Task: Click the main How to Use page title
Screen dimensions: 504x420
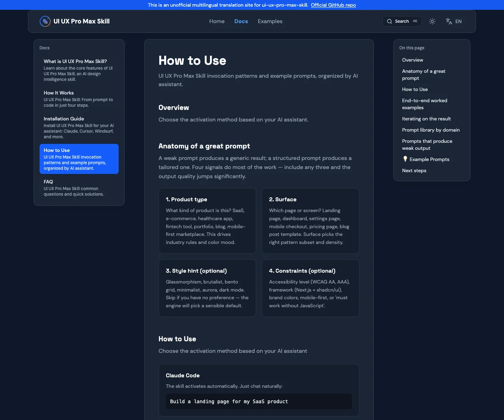Action: pyautogui.click(x=192, y=61)
